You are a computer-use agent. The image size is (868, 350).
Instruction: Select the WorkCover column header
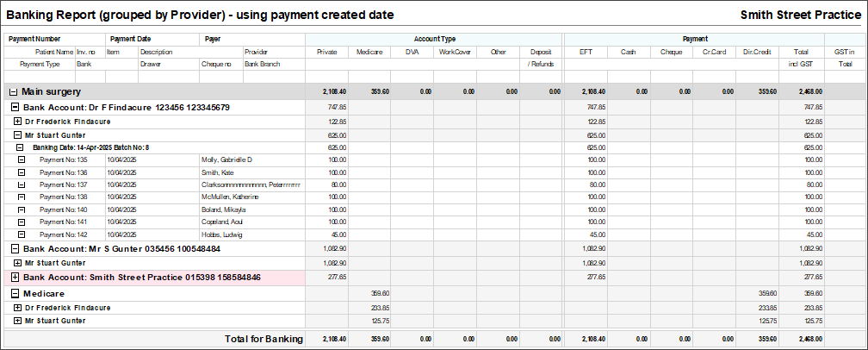pyautogui.click(x=455, y=52)
